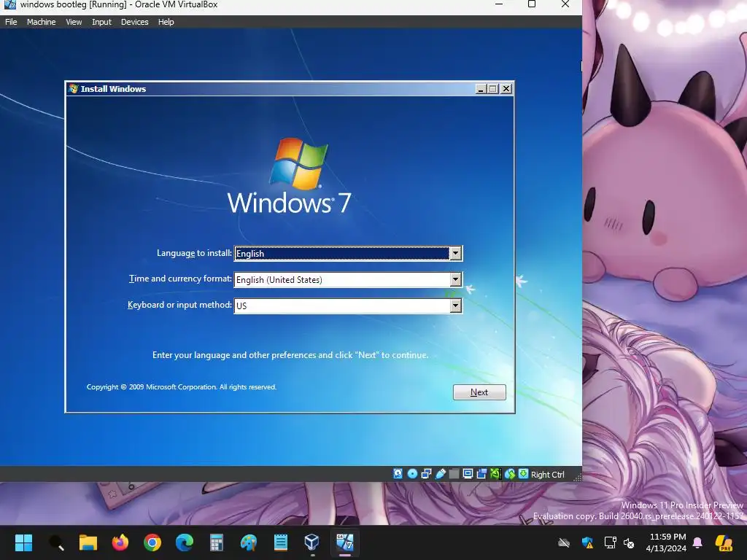Image resolution: width=747 pixels, height=560 pixels.
Task: Click the OneDrive cloud tray icon
Action: pos(564,542)
